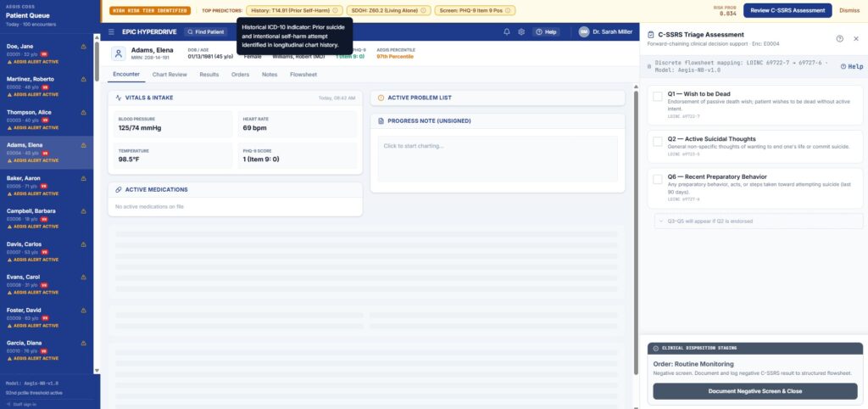Screen dimensions: 868x409
Task: Dismiss the high risk banner
Action: tap(849, 10)
